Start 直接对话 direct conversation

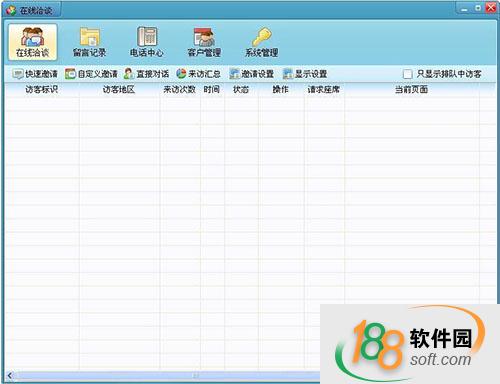[x=146, y=74]
